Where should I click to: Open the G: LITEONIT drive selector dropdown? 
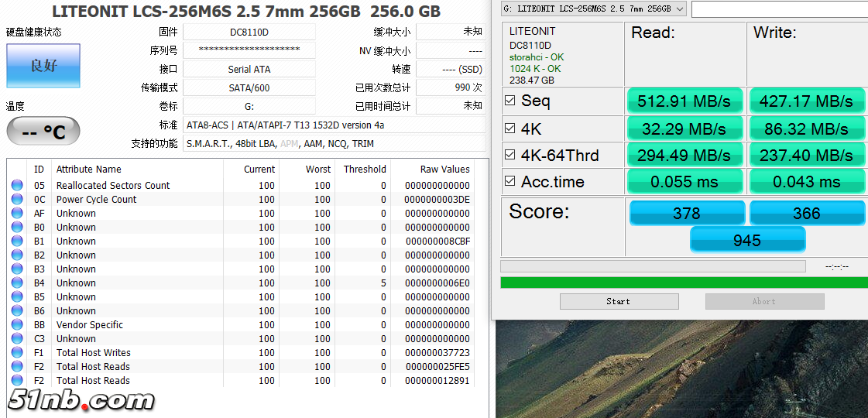pos(593,9)
